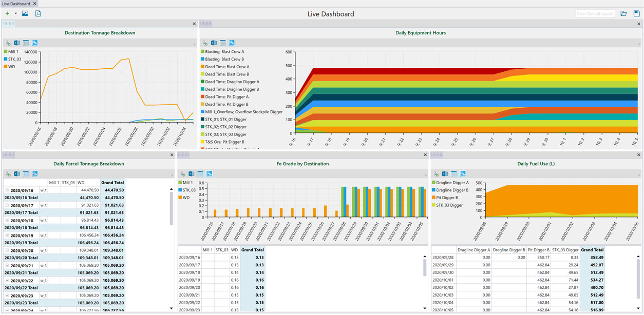
Task: Export Destination Tonnage Breakdown to Excel
Action: click(17, 43)
